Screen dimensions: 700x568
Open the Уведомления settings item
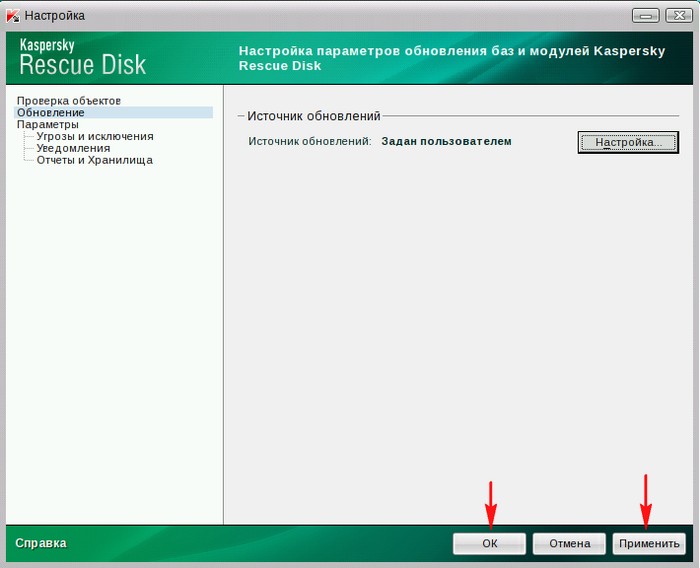73,148
